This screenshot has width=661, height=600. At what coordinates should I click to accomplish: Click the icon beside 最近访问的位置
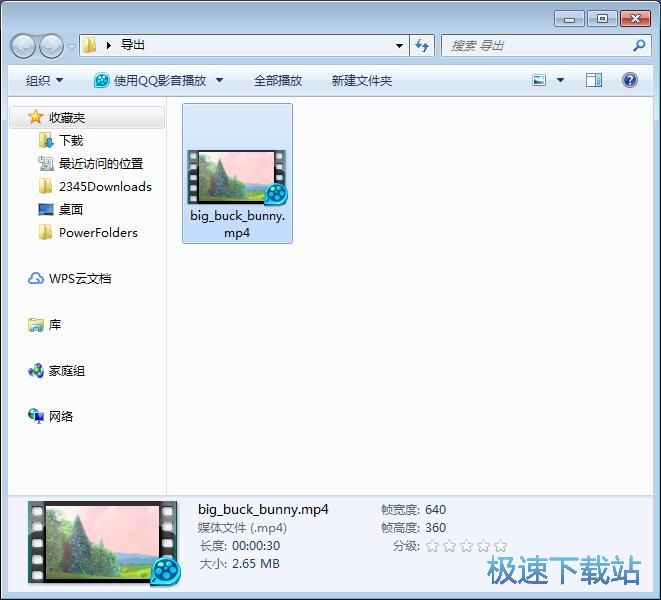46,163
